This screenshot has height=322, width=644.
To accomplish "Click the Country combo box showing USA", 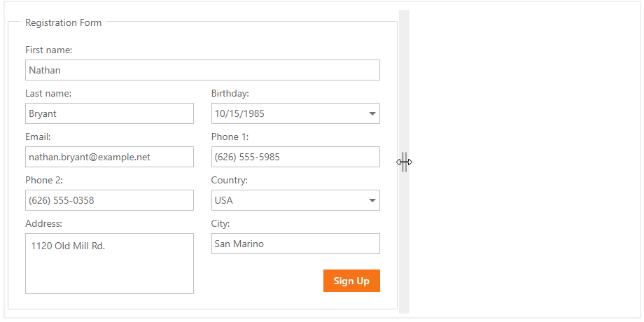I will click(x=287, y=200).
